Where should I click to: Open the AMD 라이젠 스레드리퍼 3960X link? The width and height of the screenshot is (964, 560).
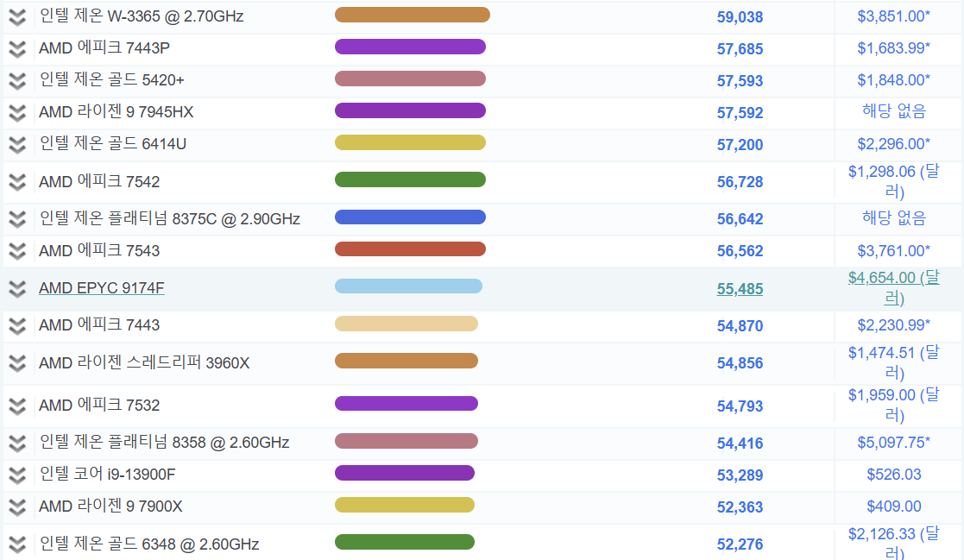coord(144,362)
